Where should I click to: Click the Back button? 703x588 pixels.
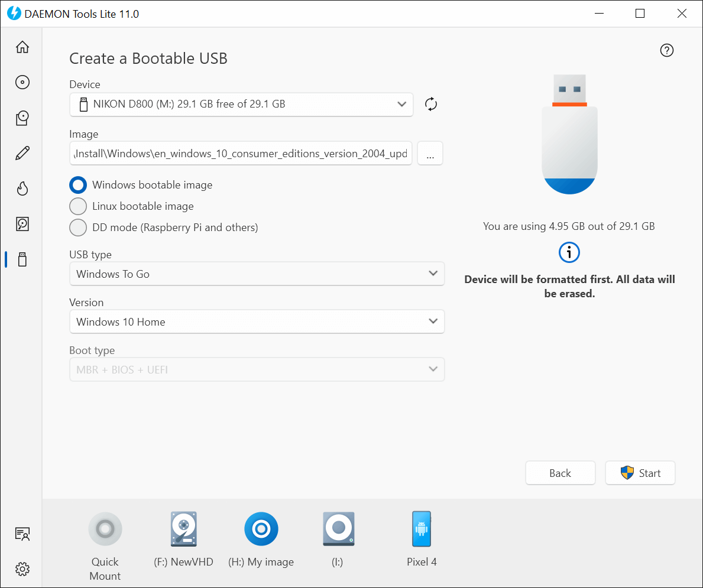tap(561, 473)
